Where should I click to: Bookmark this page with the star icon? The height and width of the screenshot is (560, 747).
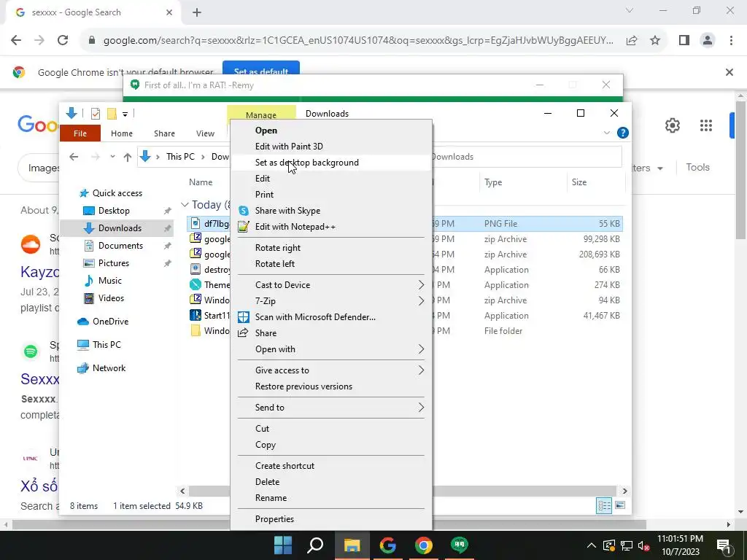tap(655, 41)
